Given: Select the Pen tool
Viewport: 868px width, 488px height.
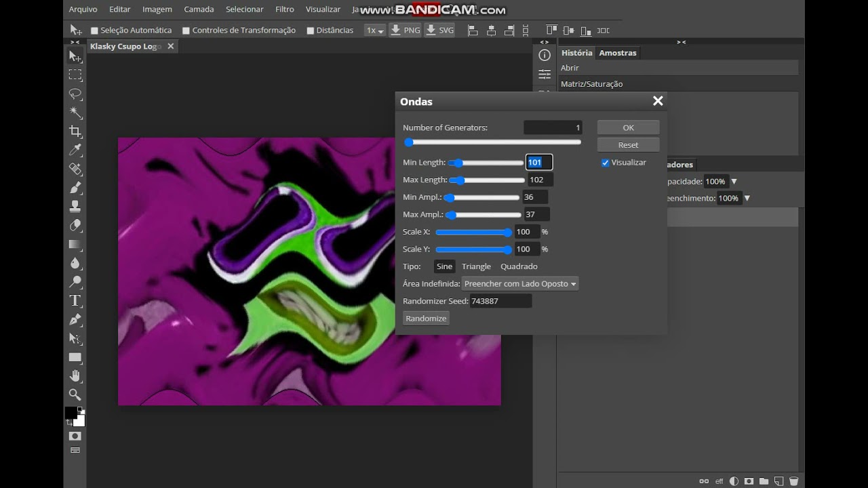Looking at the screenshot, I should [x=75, y=319].
